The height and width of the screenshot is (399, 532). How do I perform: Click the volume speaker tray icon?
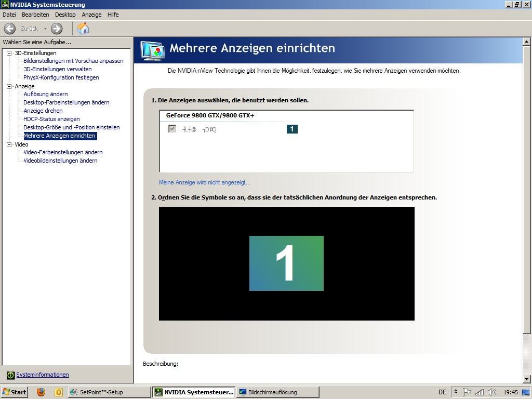coord(491,392)
